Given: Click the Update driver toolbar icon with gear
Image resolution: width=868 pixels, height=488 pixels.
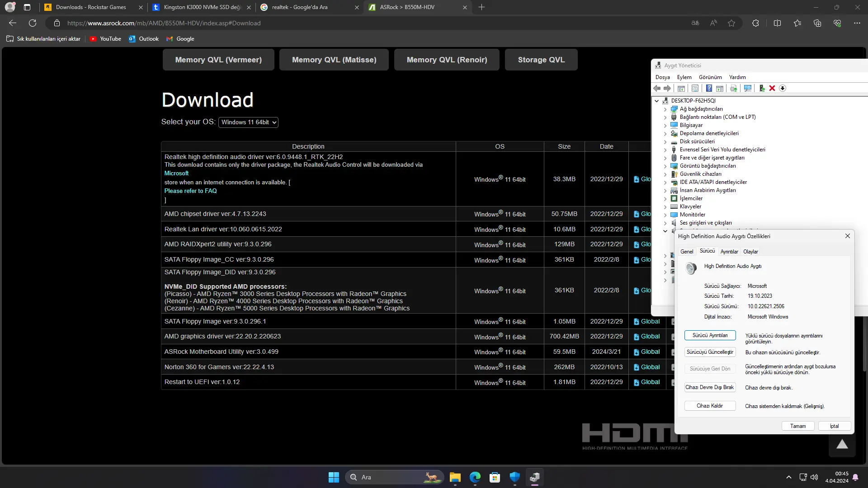Looking at the screenshot, I should click(x=733, y=89).
